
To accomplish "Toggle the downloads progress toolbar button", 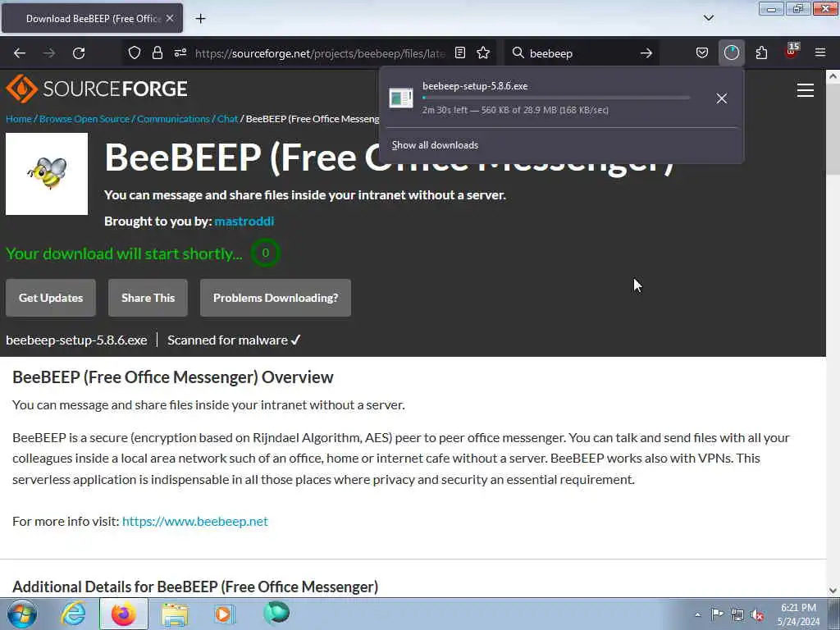I will [731, 52].
